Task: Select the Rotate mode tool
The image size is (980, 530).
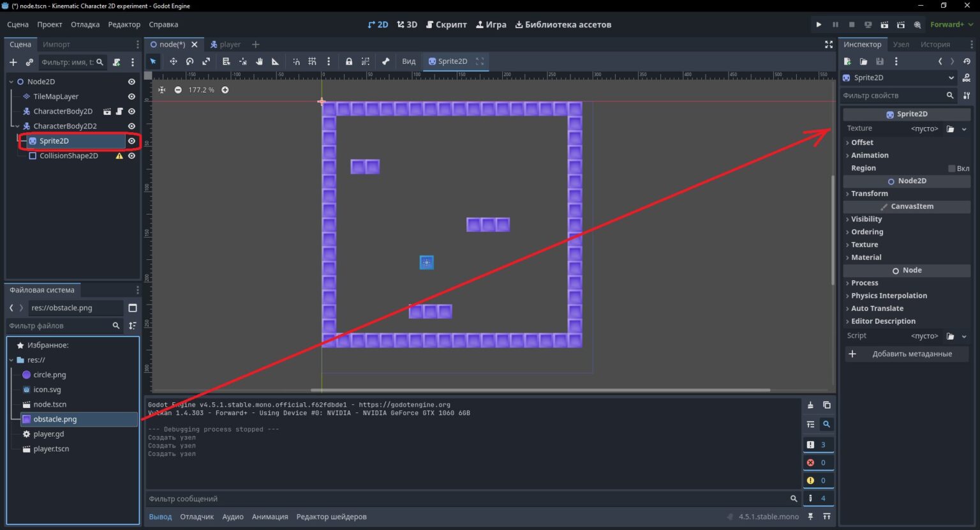Action: 189,61
